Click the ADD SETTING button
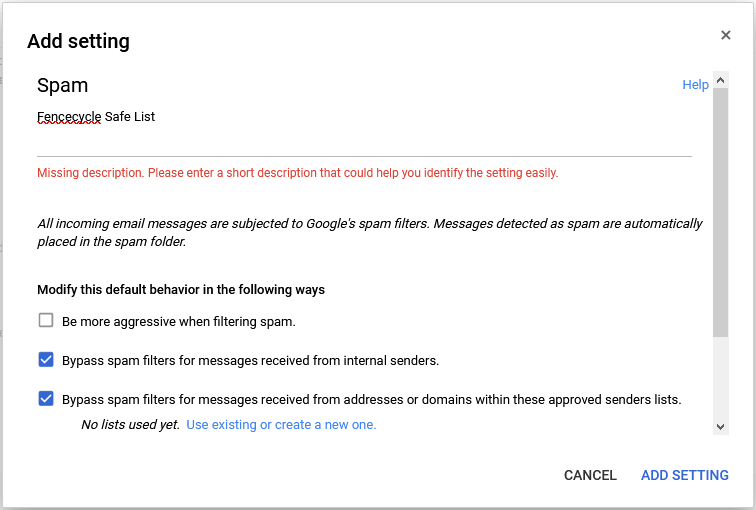The width and height of the screenshot is (756, 510). coord(685,475)
